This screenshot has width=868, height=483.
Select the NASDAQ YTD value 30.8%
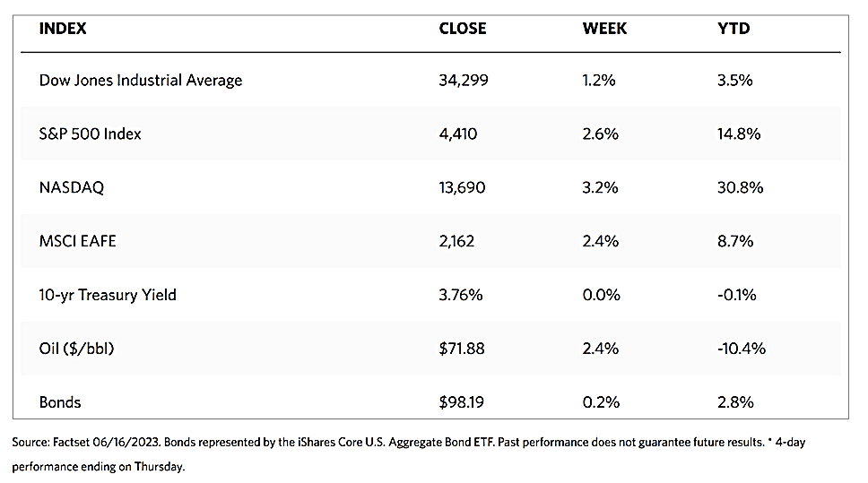pos(740,187)
